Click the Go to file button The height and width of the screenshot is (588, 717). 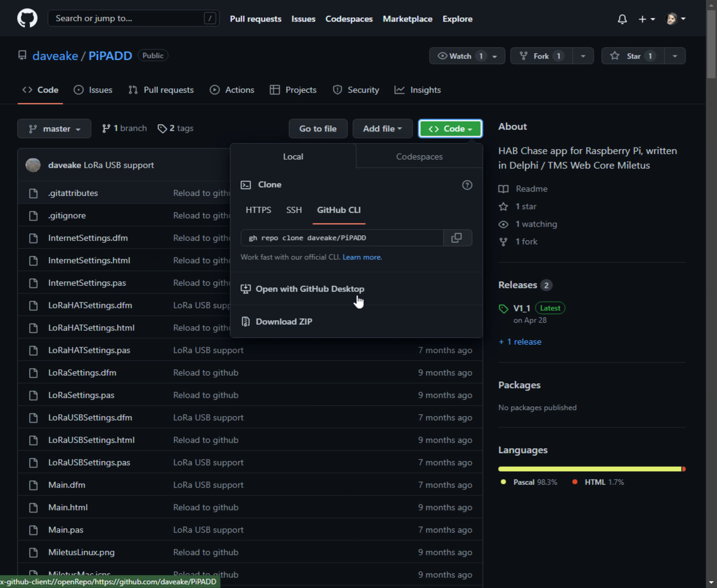click(318, 129)
